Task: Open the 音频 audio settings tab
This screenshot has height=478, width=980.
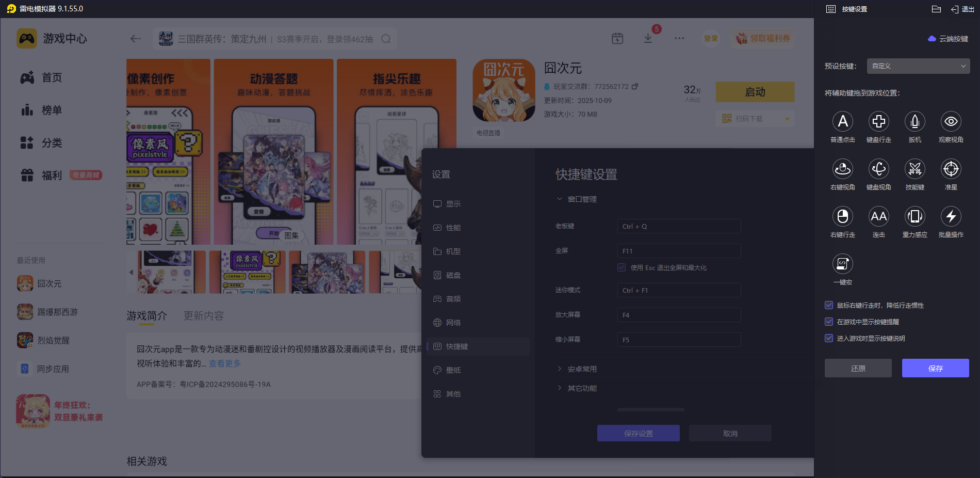Action: pyautogui.click(x=478, y=299)
